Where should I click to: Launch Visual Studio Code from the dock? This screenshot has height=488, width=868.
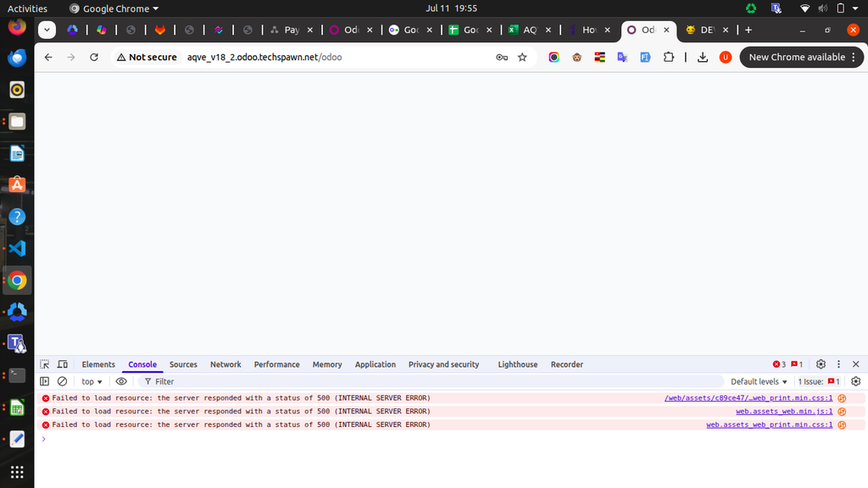[x=17, y=248]
